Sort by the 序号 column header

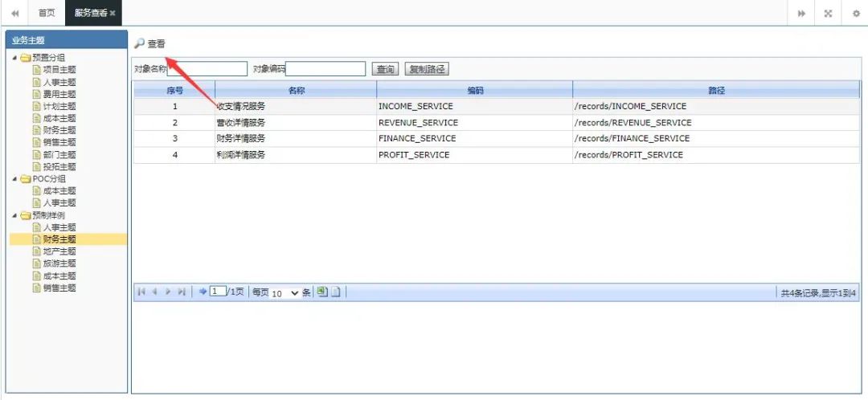pyautogui.click(x=174, y=90)
